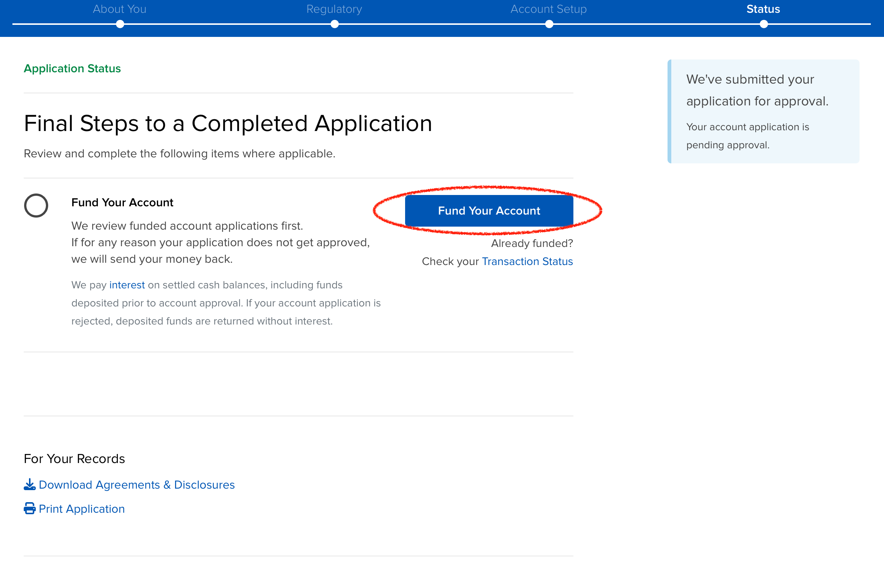The width and height of the screenshot is (884, 588).
Task: Click the Regulatory progress dot
Action: coord(335,24)
